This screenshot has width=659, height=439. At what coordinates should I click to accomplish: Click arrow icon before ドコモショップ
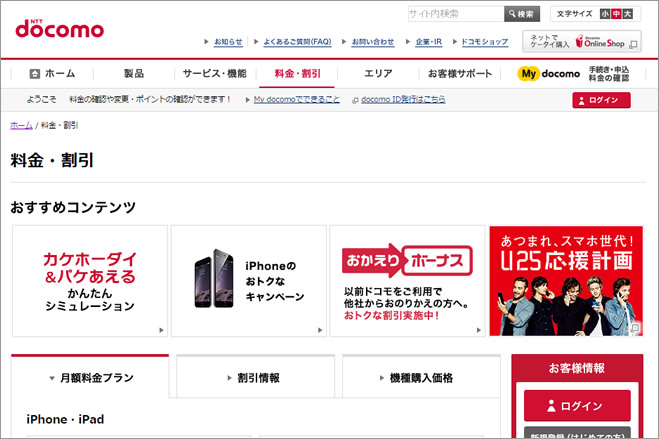[455, 42]
